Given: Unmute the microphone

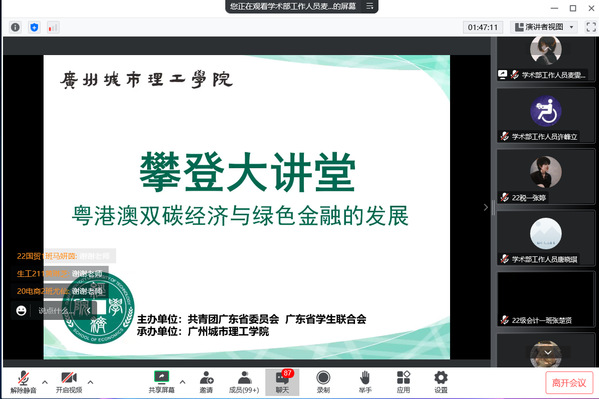Looking at the screenshot, I should (23, 382).
